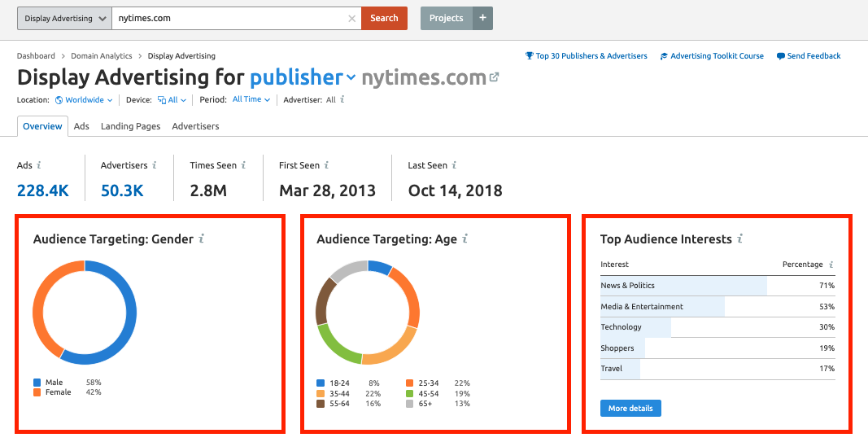Image resolution: width=868 pixels, height=442 pixels.
Task: Open the Display Advertising search type dropdown
Action: (x=64, y=18)
